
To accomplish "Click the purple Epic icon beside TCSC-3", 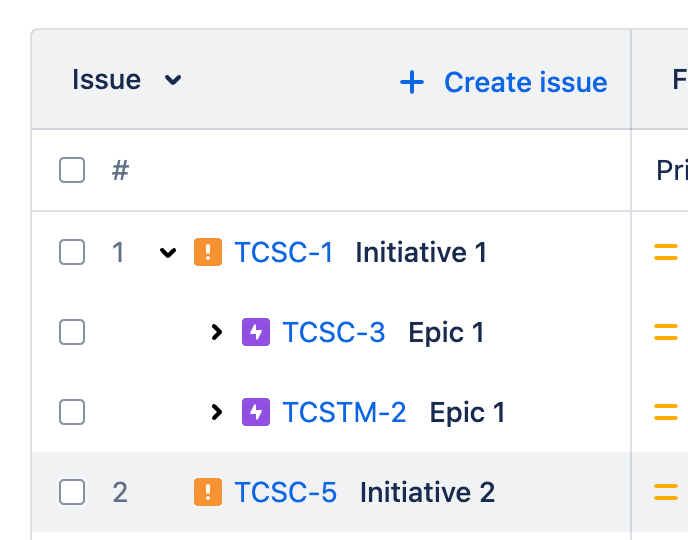I will 256,332.
